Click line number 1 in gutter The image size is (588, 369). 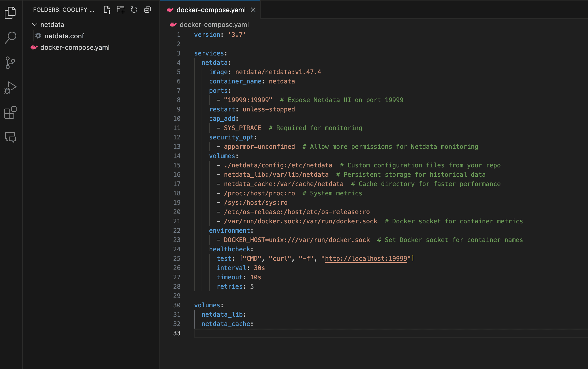179,34
